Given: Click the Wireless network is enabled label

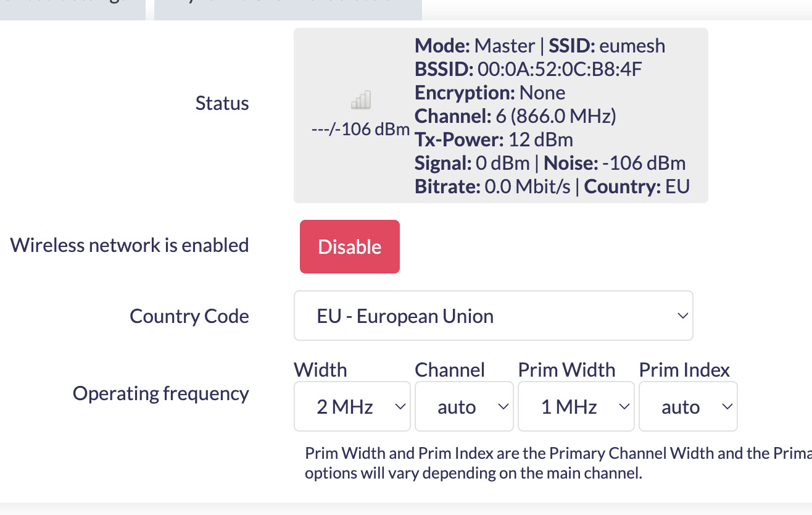Looking at the screenshot, I should pos(130,245).
